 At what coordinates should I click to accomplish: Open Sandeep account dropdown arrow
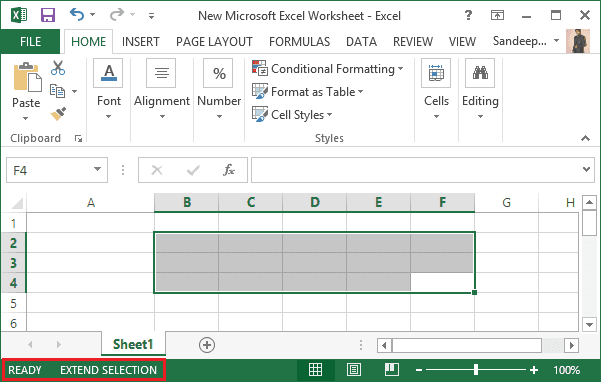[556, 40]
